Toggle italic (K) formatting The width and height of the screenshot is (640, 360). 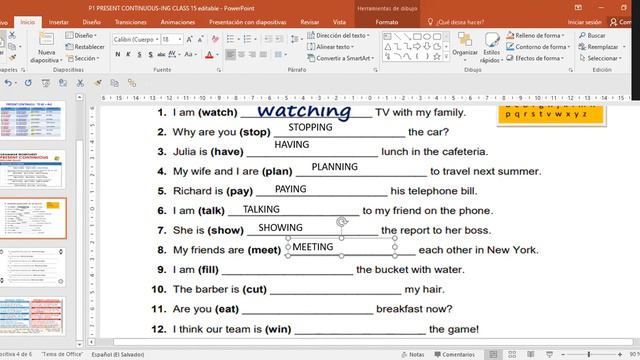(x=129, y=54)
